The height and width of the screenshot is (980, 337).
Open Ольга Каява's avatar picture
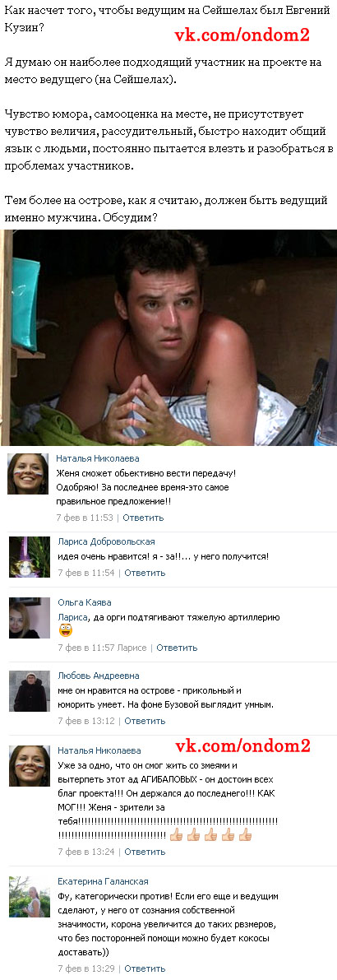[x=30, y=617]
